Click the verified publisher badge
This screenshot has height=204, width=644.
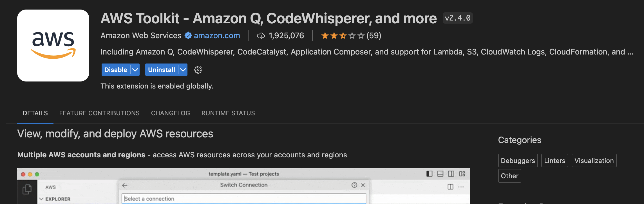[x=188, y=35]
